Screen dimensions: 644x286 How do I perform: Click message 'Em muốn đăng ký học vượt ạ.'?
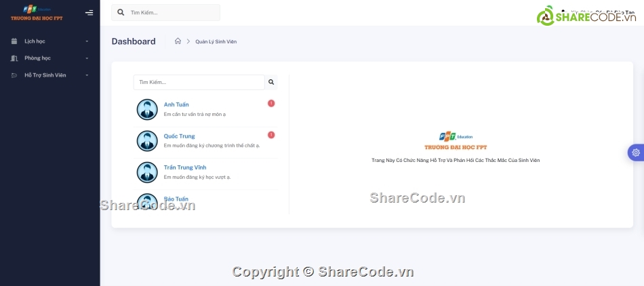(197, 178)
